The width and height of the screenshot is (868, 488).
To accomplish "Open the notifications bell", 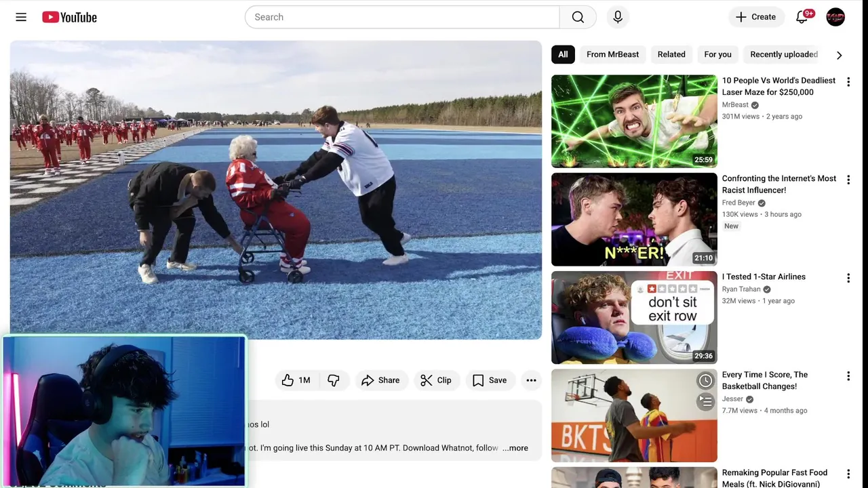I will coord(802,17).
